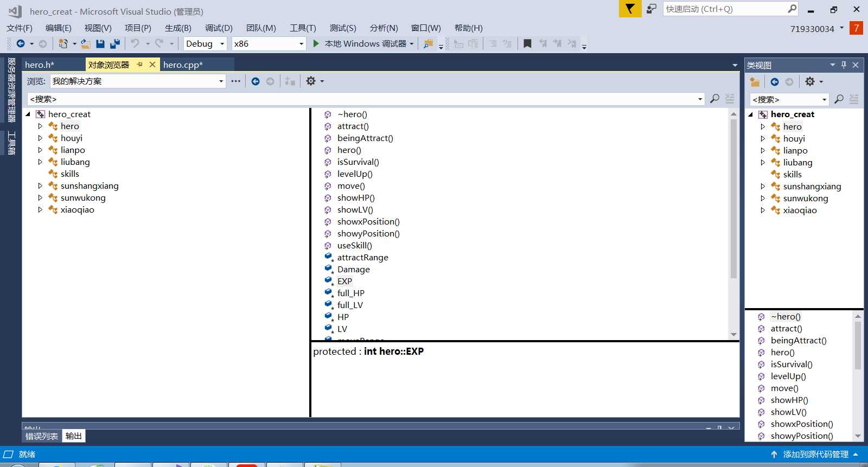868x467 pixels.
Task: Open the 文件(F) menu
Action: (20, 28)
